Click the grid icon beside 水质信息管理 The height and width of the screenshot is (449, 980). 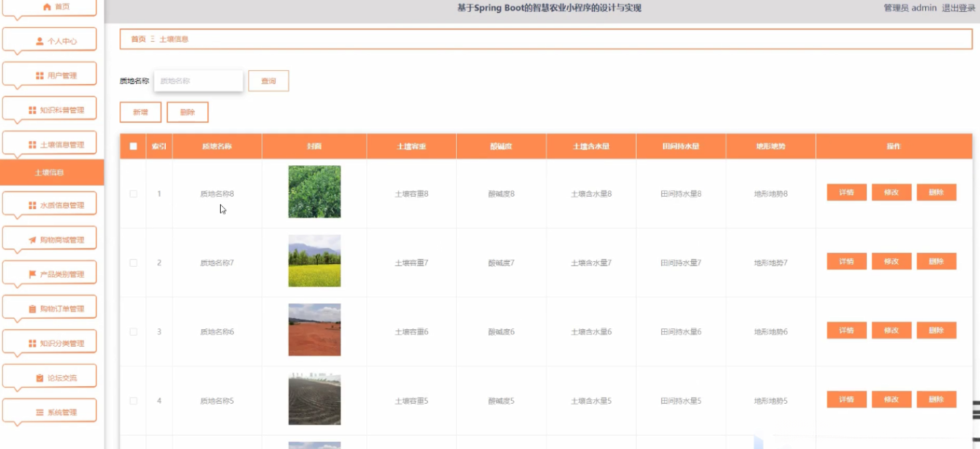32,205
